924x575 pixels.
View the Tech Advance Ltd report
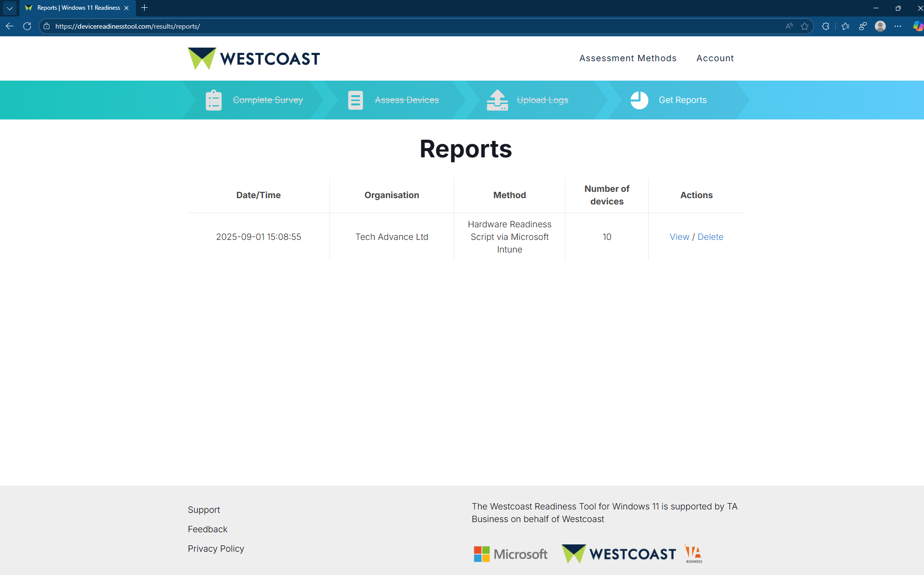pos(679,237)
